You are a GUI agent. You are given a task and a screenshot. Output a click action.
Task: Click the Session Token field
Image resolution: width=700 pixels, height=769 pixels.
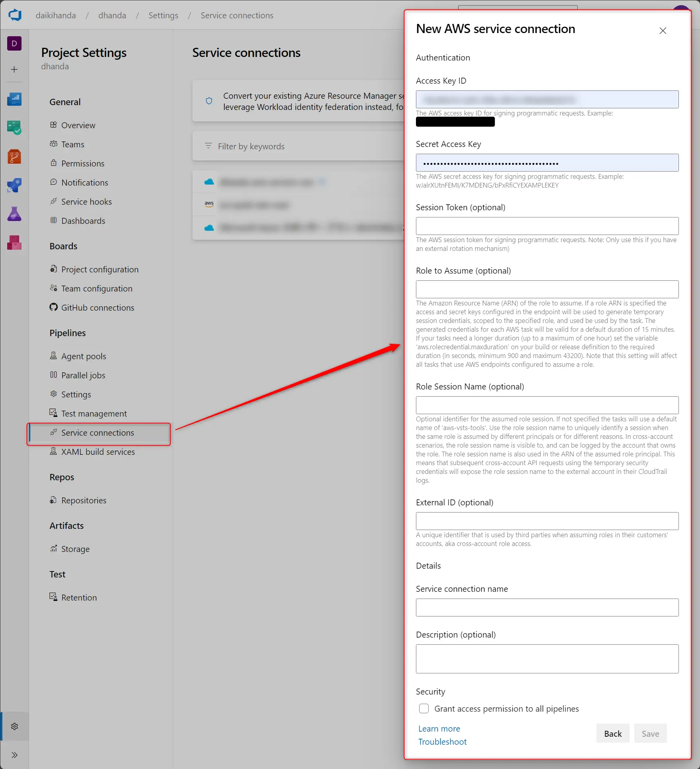(x=547, y=226)
